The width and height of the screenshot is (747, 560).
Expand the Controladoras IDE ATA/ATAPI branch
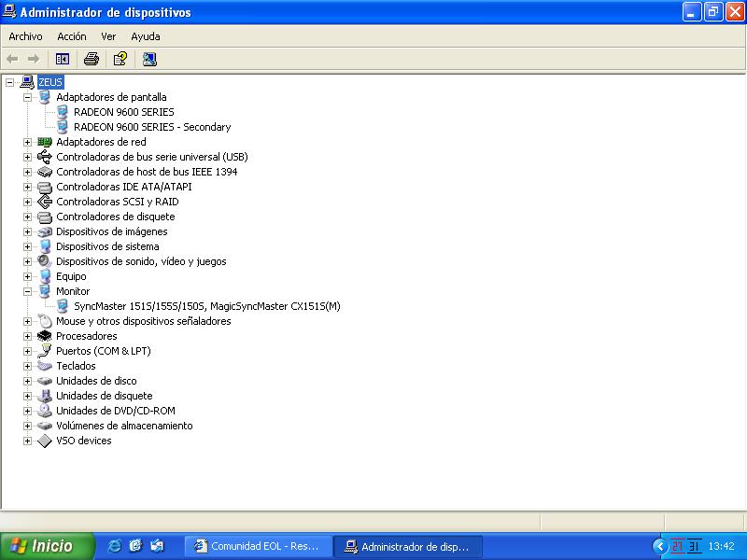28,188
